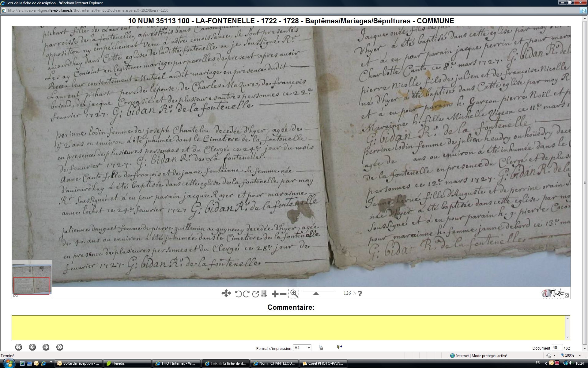Open the Format d'impression A4 dropdown

(x=302, y=348)
